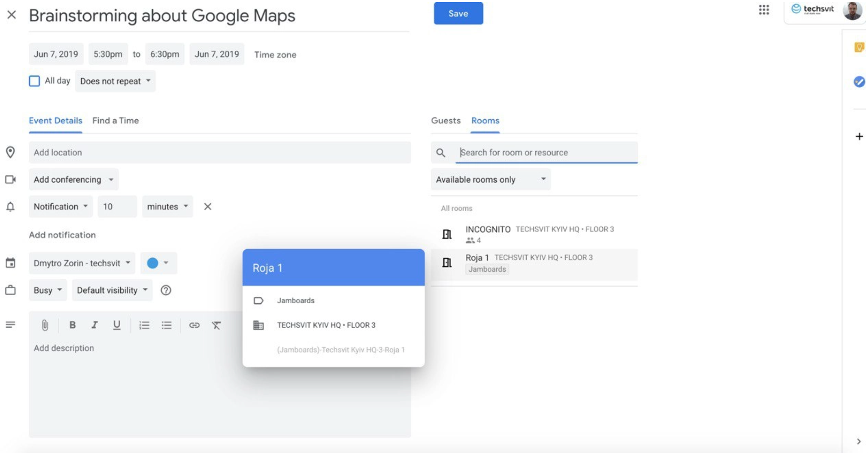Click the INCOGNITO room door icon
Screen dimensions: 868x453
coord(447,234)
